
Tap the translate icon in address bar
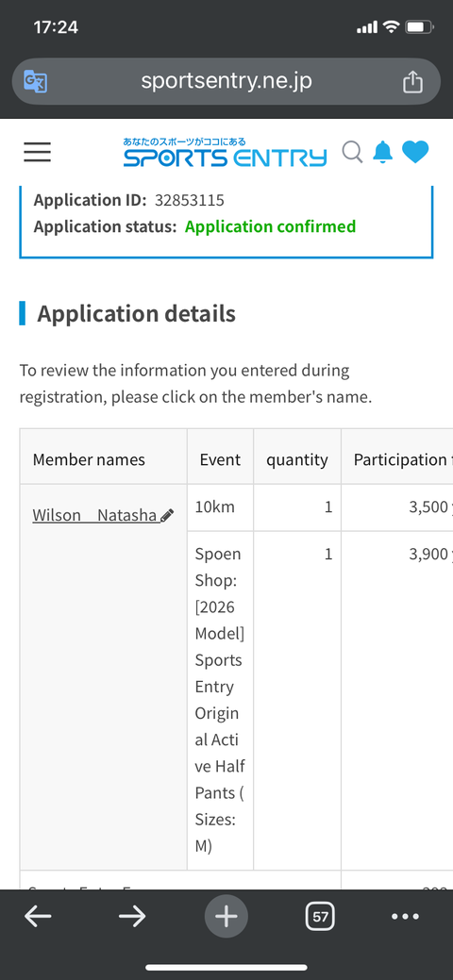(36, 81)
